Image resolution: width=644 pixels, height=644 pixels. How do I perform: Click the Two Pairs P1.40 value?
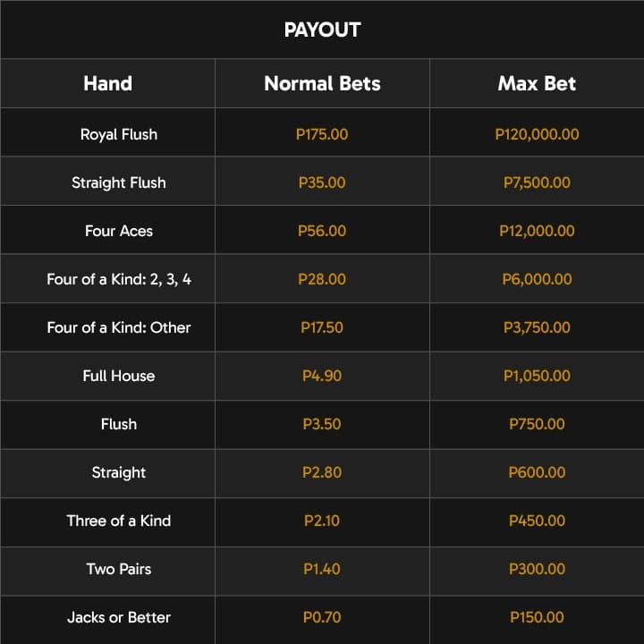(x=322, y=569)
